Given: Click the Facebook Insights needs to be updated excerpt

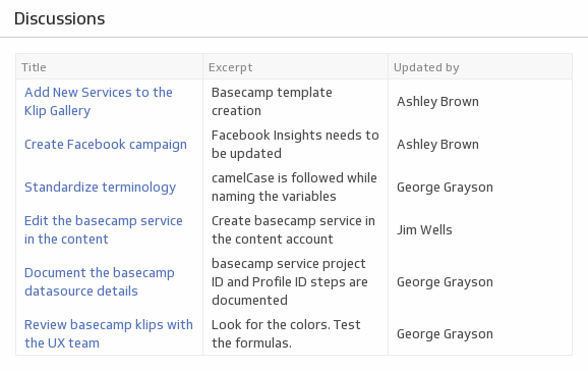Looking at the screenshot, I should tap(295, 144).
